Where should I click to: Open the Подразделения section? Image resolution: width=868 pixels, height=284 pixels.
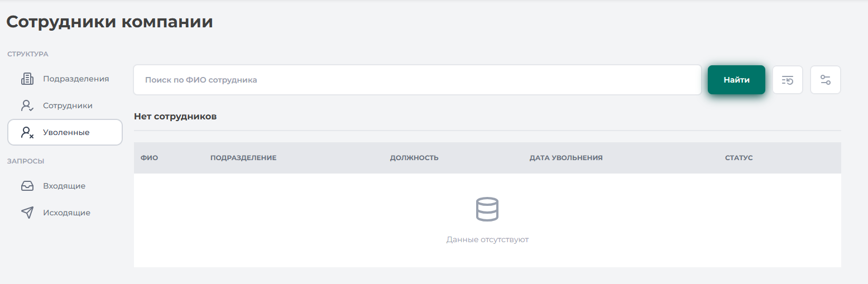click(x=76, y=79)
